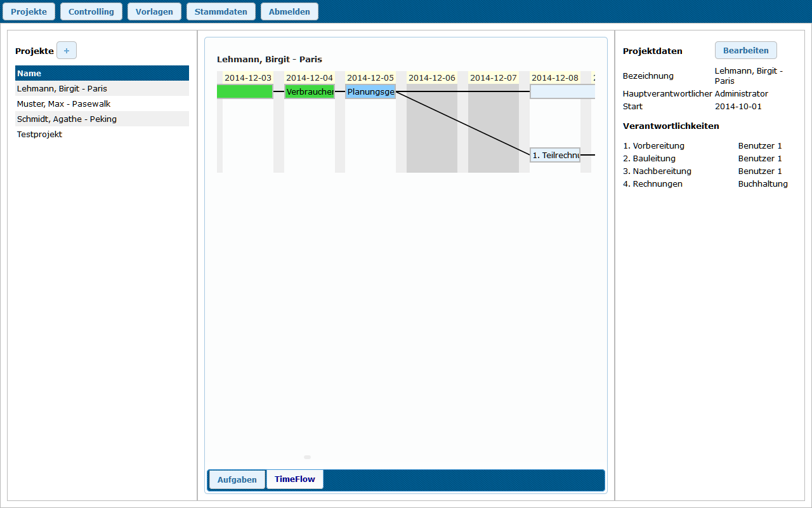Open the Controlling section

coord(91,11)
